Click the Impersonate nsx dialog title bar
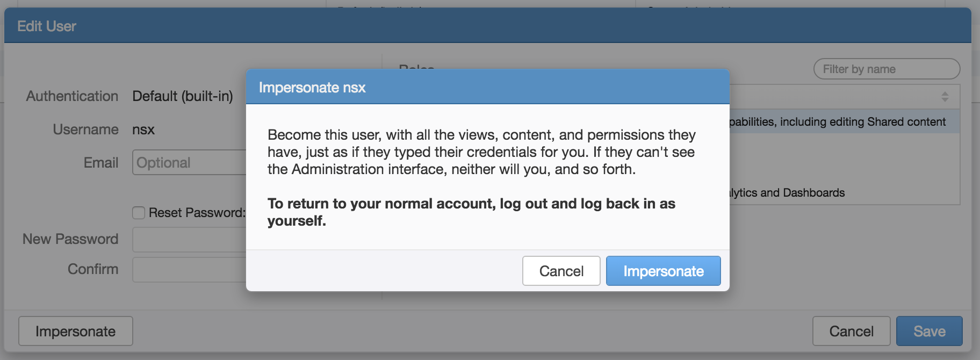Image resolution: width=980 pixels, height=360 pixels. click(487, 87)
